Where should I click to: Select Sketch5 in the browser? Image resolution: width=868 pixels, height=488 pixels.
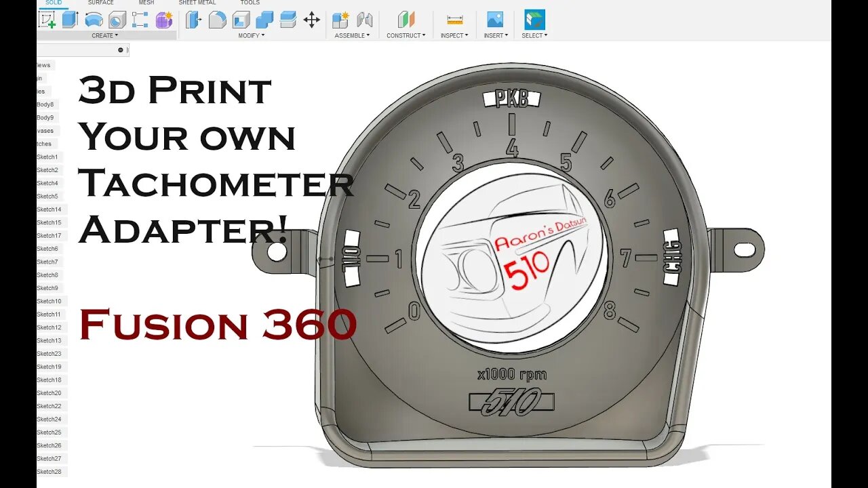tap(47, 197)
